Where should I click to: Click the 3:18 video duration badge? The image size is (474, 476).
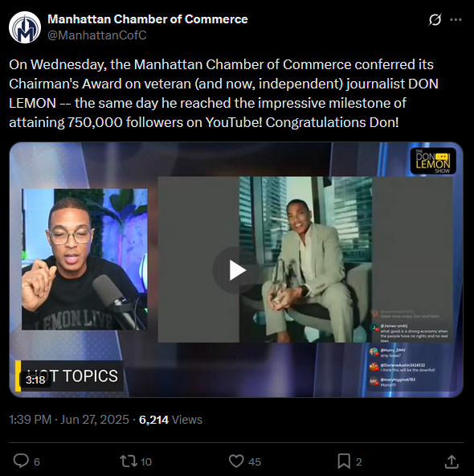point(35,380)
